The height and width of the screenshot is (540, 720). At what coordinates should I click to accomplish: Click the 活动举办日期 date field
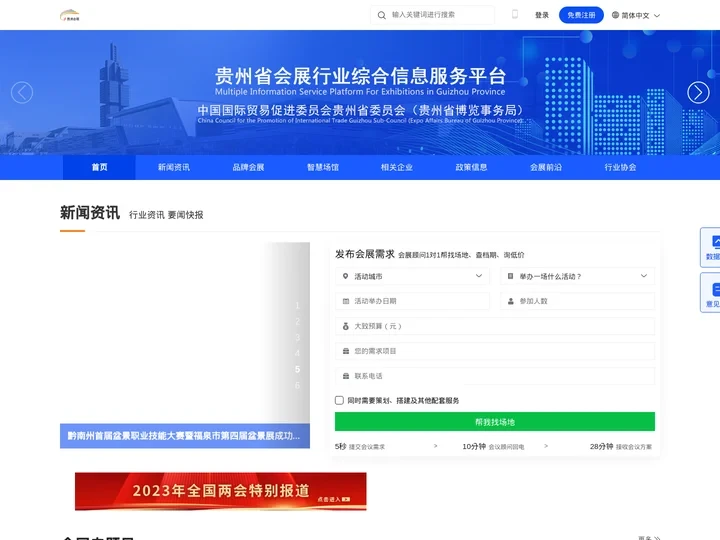412,301
